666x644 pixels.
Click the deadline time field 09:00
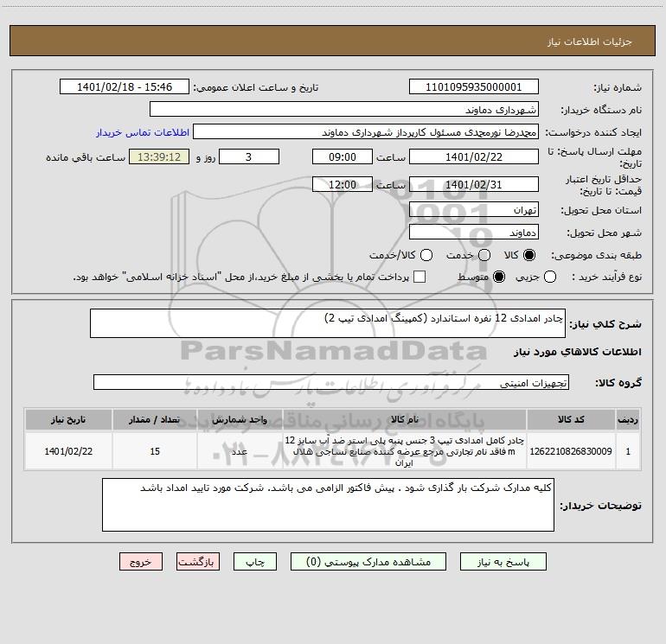343,156
